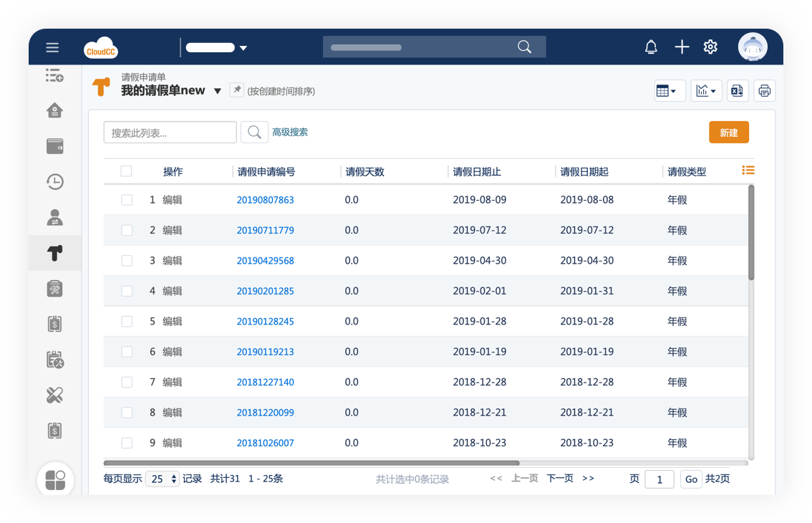
Task: Click the print icon
Action: [x=764, y=90]
